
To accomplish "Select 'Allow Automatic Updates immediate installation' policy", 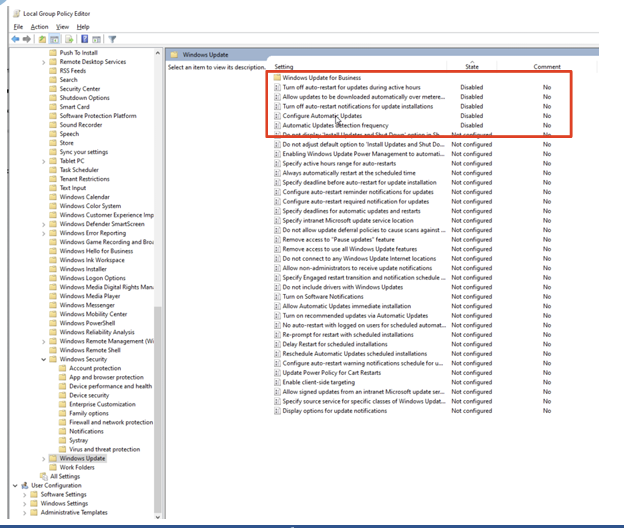I will pos(347,306).
